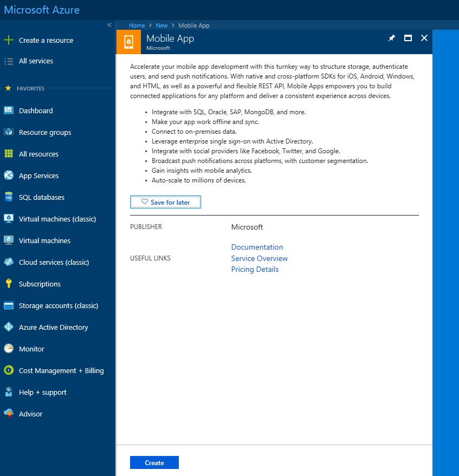Click the New breadcrumb link
This screenshot has height=476, width=459.
click(161, 25)
